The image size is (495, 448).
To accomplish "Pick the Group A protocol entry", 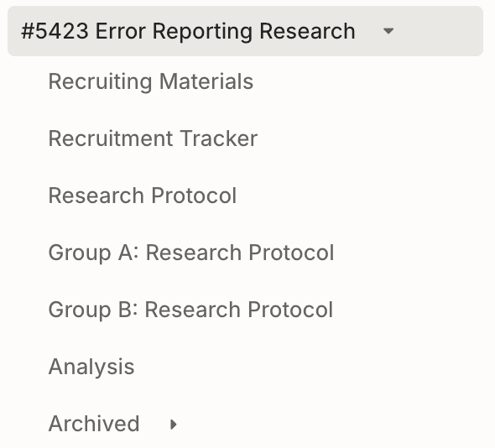I will [191, 253].
